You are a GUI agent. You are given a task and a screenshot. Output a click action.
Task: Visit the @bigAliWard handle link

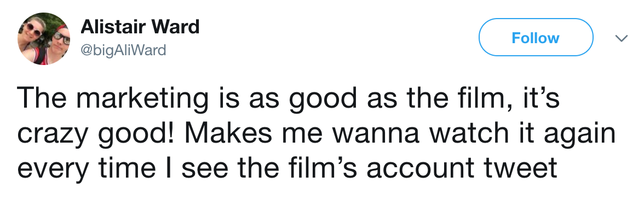point(123,51)
